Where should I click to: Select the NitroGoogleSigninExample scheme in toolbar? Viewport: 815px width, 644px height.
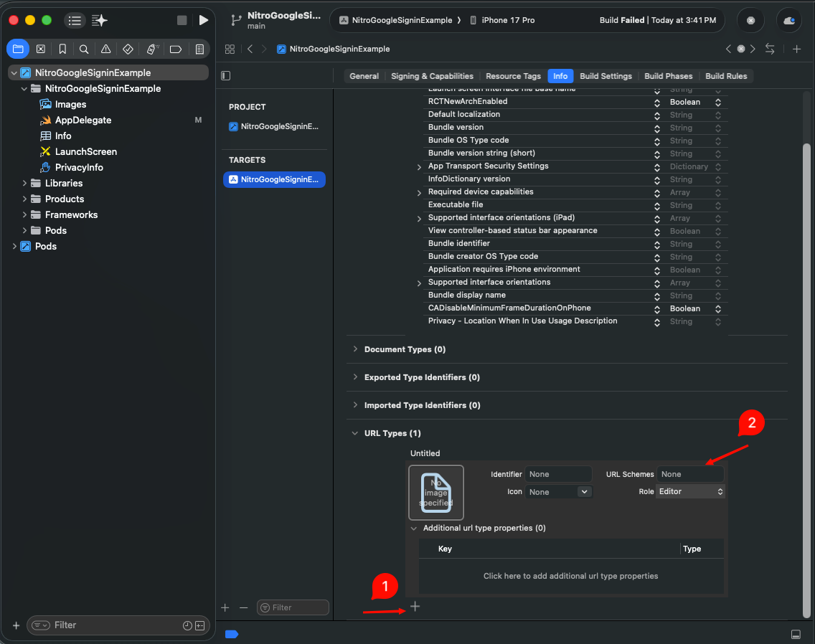(396, 20)
